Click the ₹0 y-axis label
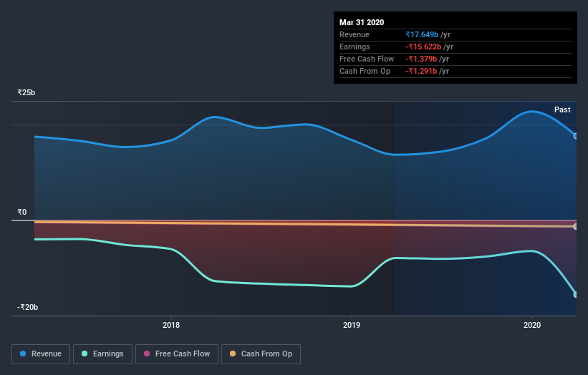 pos(21,212)
